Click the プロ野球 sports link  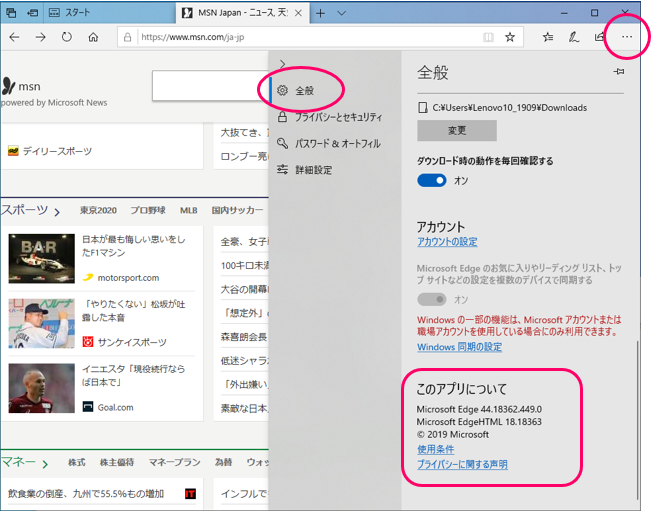(x=148, y=210)
